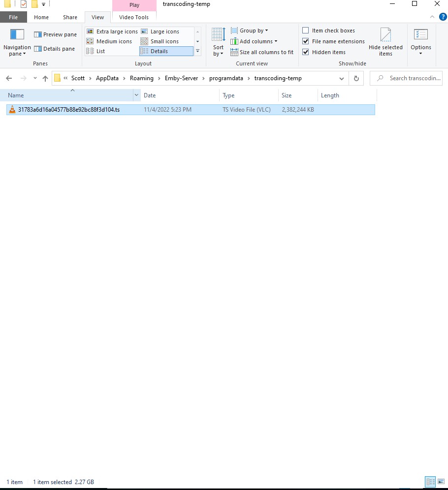This screenshot has width=448, height=490.
Task: Switch layout to Extra large icons
Action: 112,31
